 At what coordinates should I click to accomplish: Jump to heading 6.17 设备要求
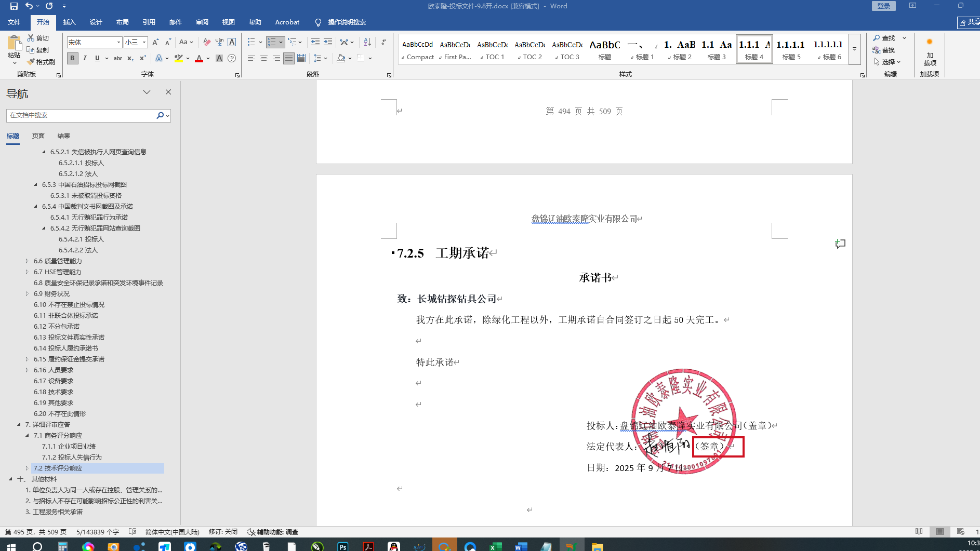(x=54, y=381)
